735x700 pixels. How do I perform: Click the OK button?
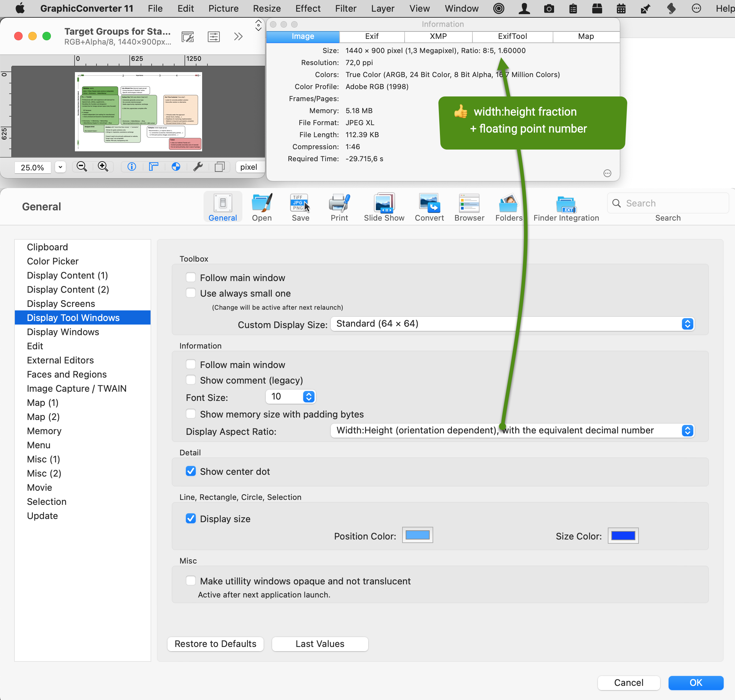pos(696,682)
